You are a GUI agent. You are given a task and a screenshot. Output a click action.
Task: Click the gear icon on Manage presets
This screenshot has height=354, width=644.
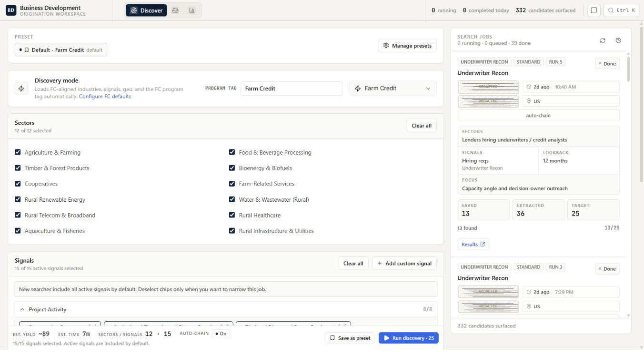386,46
